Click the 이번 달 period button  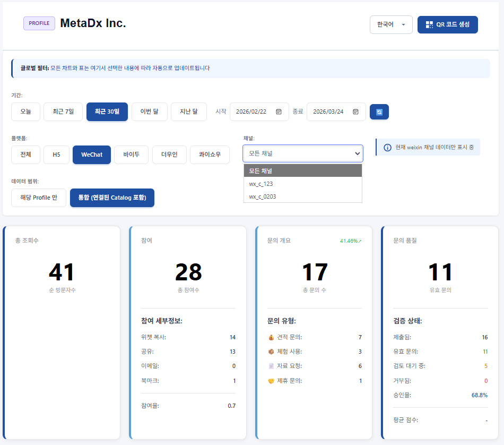coord(149,112)
